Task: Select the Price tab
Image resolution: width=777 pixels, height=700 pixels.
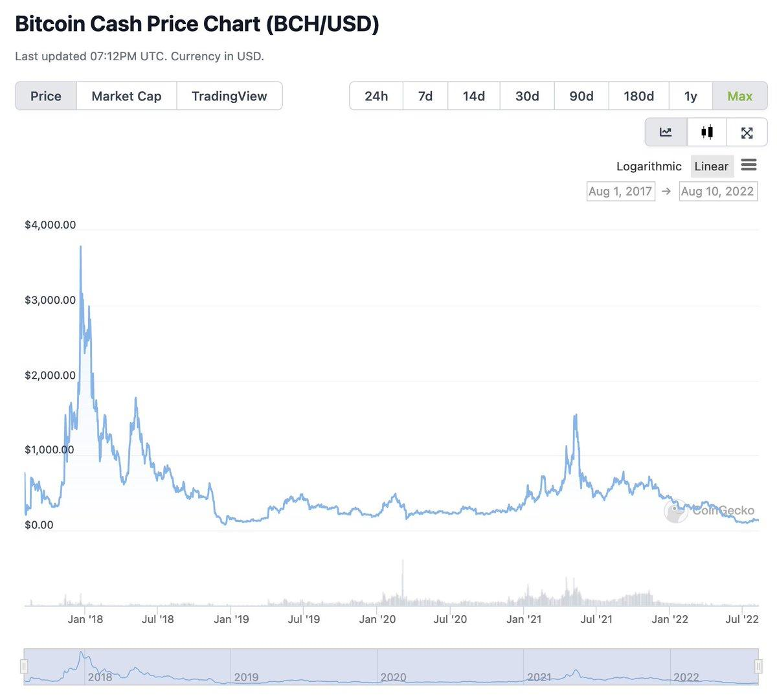Action: [46, 96]
